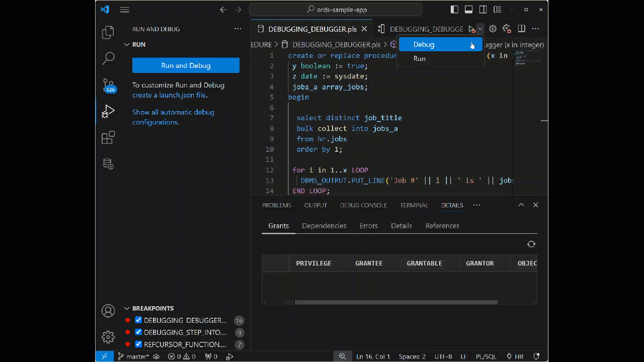Choose Debug from the dropdown menu
This screenshot has width=644, height=362.
coord(441,44)
